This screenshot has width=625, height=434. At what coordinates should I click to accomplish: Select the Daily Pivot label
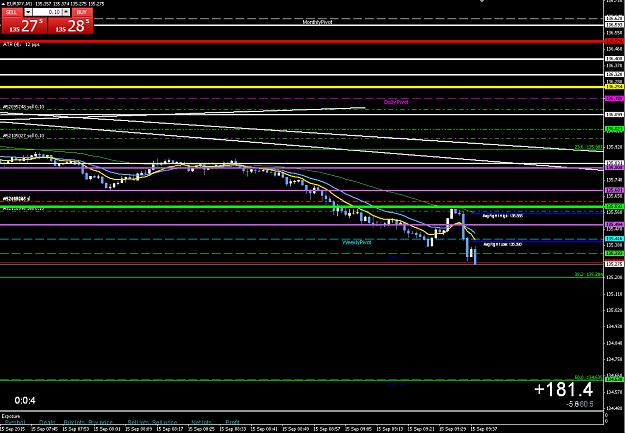396,102
